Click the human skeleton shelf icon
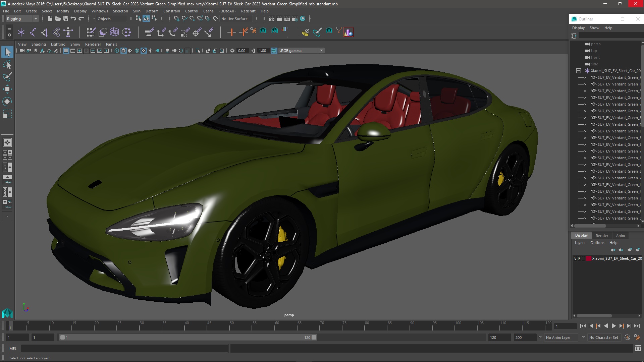 click(68, 32)
